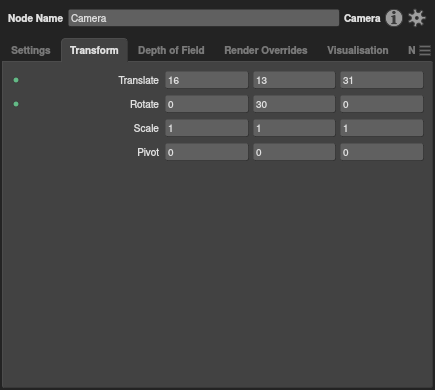Image resolution: width=435 pixels, height=390 pixels.
Task: Click the partially hidden N tab
Action: pyautogui.click(x=412, y=50)
